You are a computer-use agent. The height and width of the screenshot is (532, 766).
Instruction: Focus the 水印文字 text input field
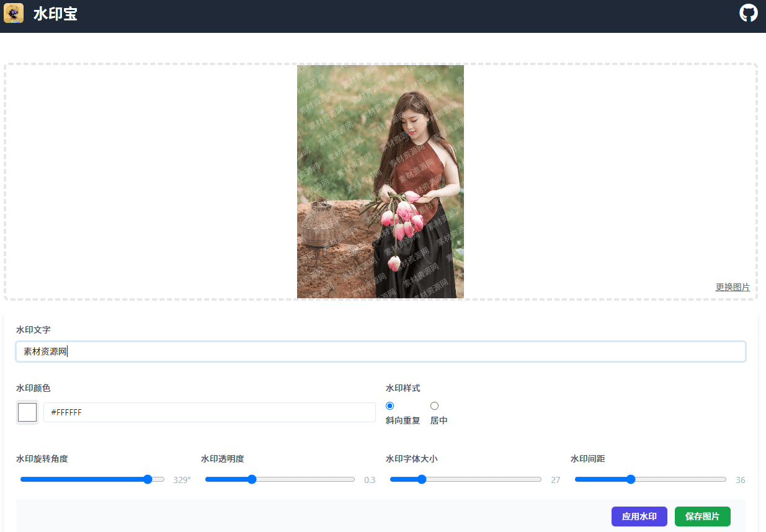tap(380, 352)
